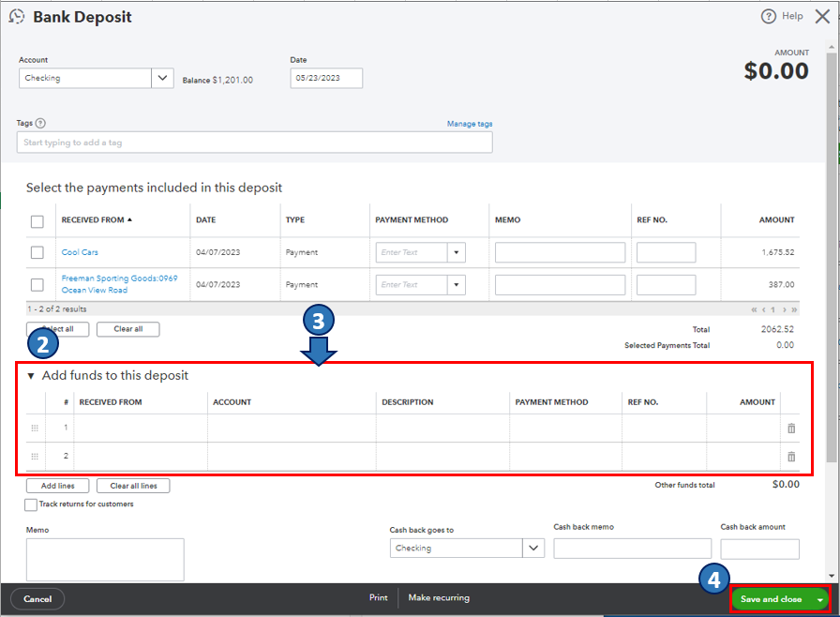Screen dimensions: 840x617
Task: Check the Cool Cars payment checkbox
Action: 37,252
